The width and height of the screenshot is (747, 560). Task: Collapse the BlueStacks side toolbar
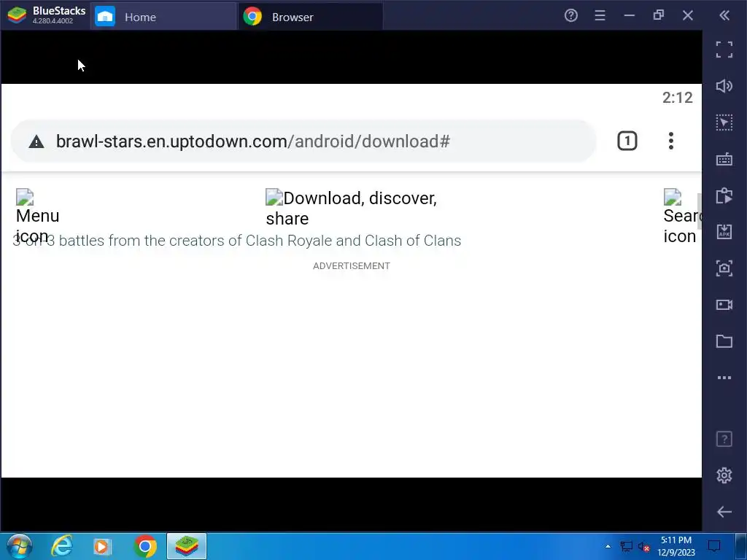point(724,16)
